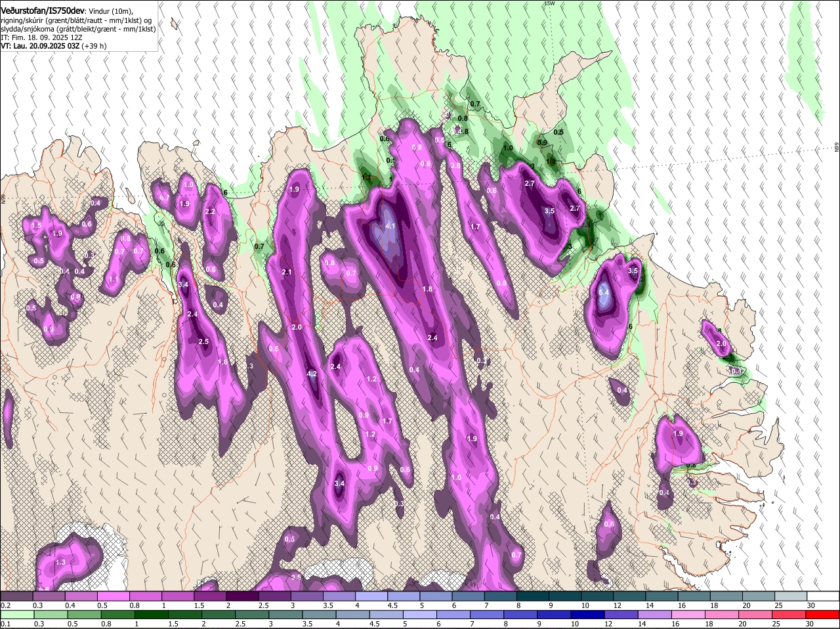
Task: Click the 'IT: Fim. 18. 09. 2025 12Z' line
Action: pyautogui.click(x=41, y=37)
